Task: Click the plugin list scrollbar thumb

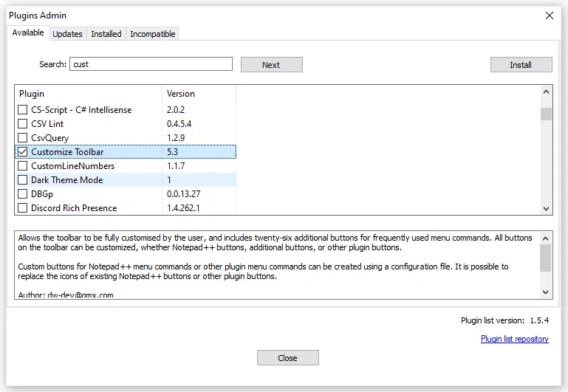Action: (x=547, y=114)
